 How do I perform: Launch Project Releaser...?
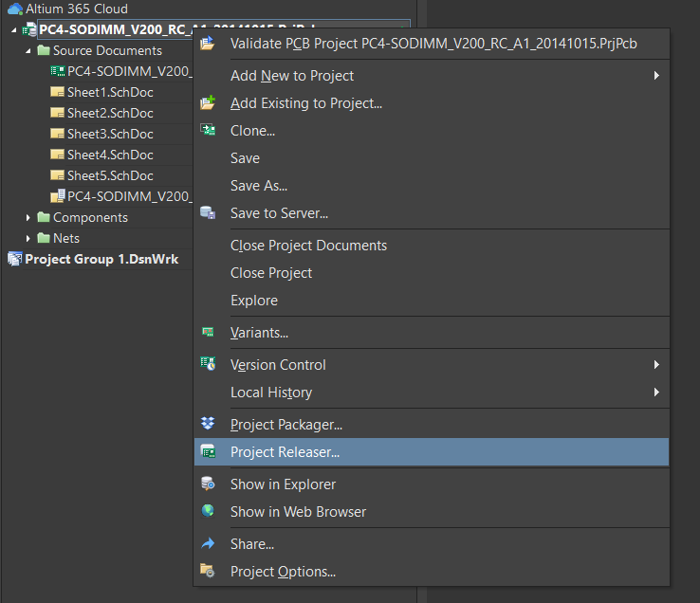432,451
